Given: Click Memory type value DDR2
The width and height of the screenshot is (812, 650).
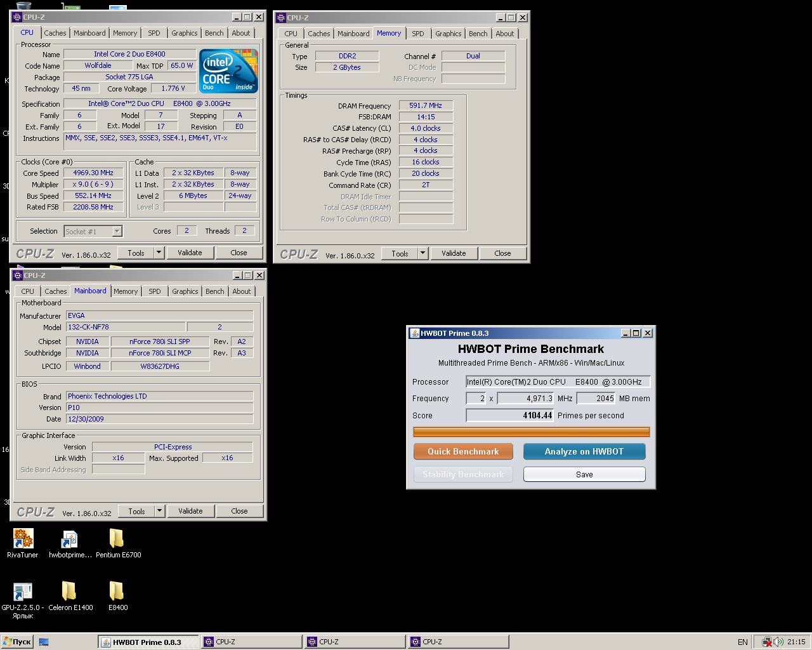Looking at the screenshot, I should click(x=347, y=56).
